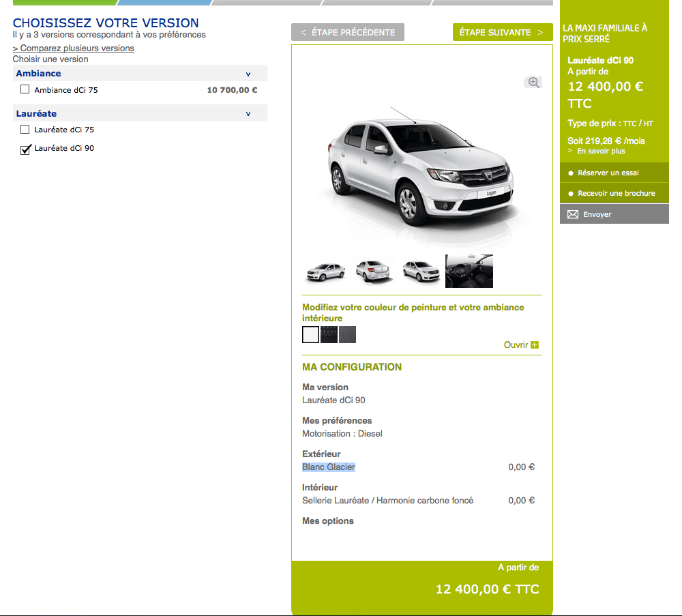Show the rear-view car thumbnail
This screenshot has width=682, height=616.
[x=374, y=272]
